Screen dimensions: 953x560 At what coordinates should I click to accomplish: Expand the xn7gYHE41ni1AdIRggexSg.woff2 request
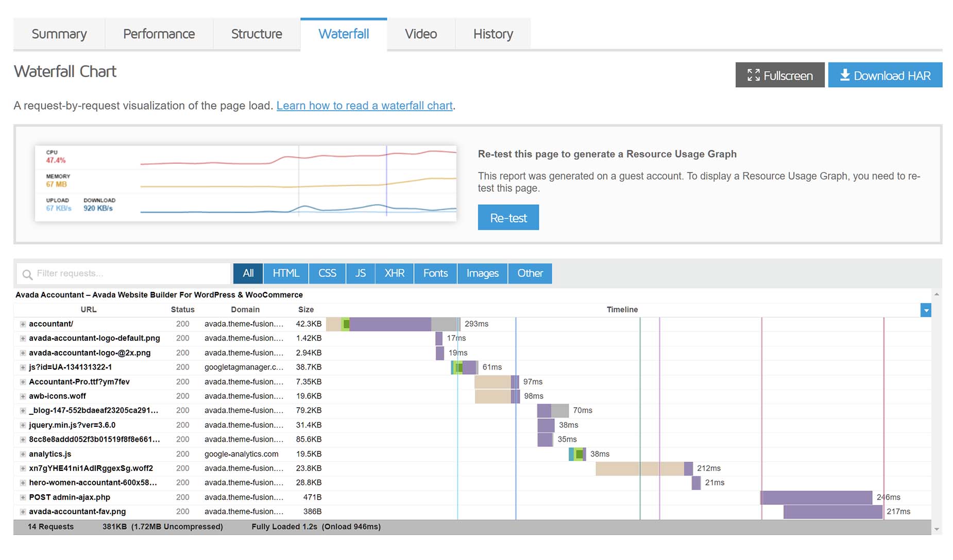coord(23,468)
